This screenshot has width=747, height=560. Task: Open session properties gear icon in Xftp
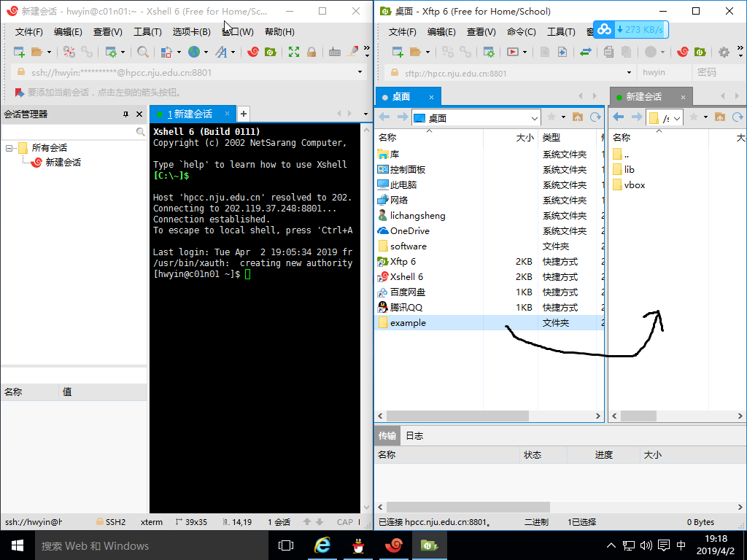point(489,52)
